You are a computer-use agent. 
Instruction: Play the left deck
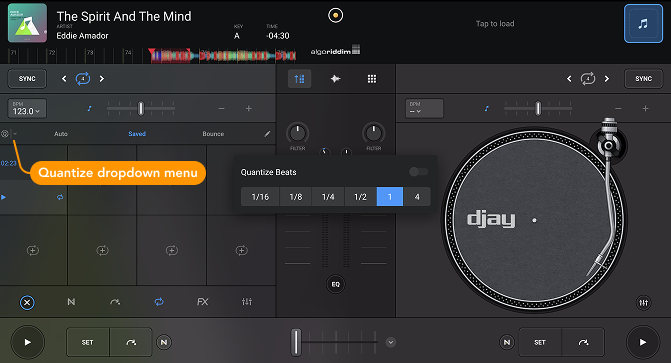[x=27, y=342]
